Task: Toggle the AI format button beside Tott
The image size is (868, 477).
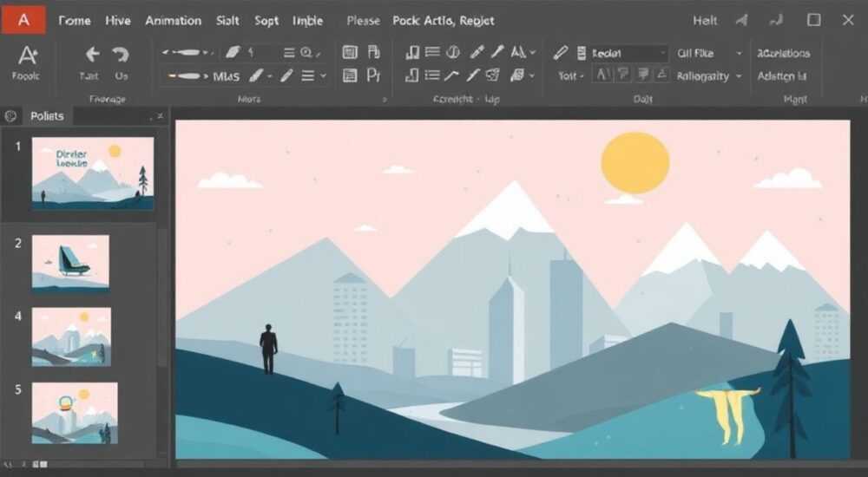Action: coord(603,75)
